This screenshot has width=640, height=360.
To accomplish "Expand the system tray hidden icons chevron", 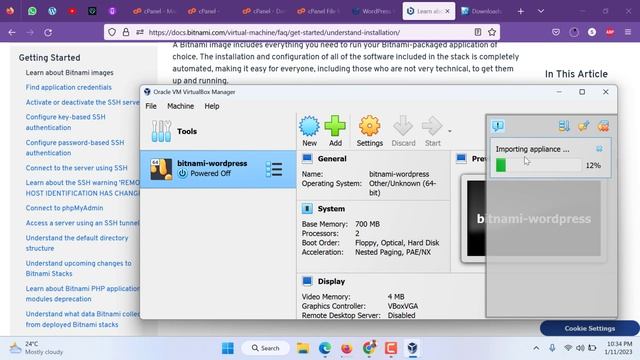I will coord(536,348).
